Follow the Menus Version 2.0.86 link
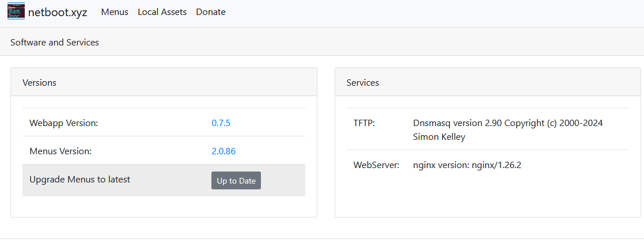 click(223, 151)
